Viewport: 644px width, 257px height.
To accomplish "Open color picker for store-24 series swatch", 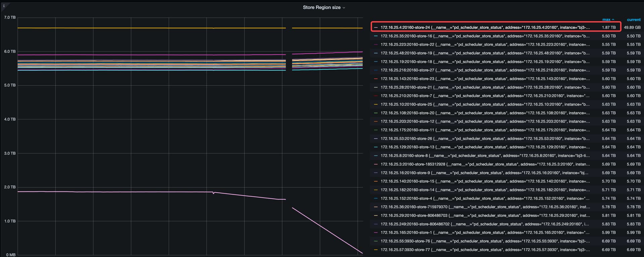I will point(376,27).
